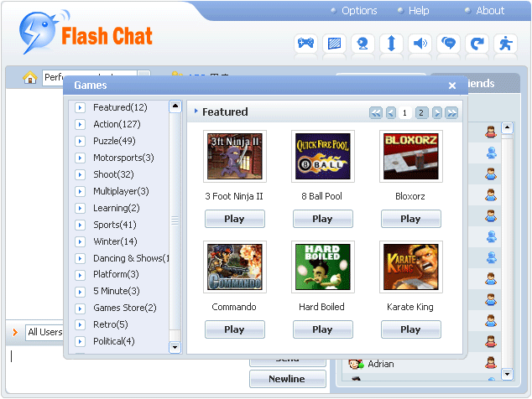Click user list scroll up arrow
The width and height of the screenshot is (532, 399).
[507, 128]
